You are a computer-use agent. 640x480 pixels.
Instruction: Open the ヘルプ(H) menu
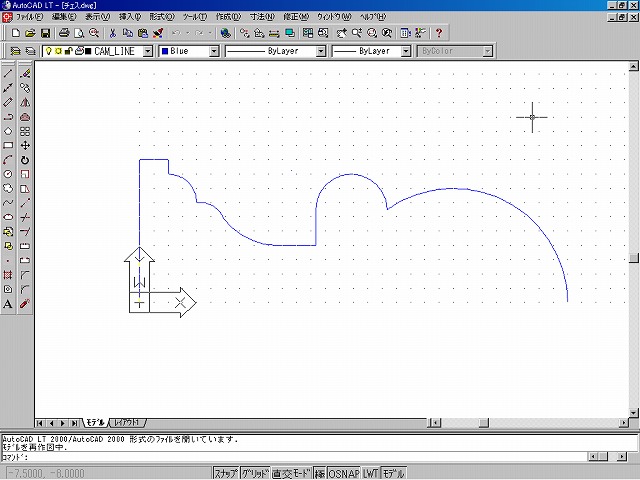(373, 17)
